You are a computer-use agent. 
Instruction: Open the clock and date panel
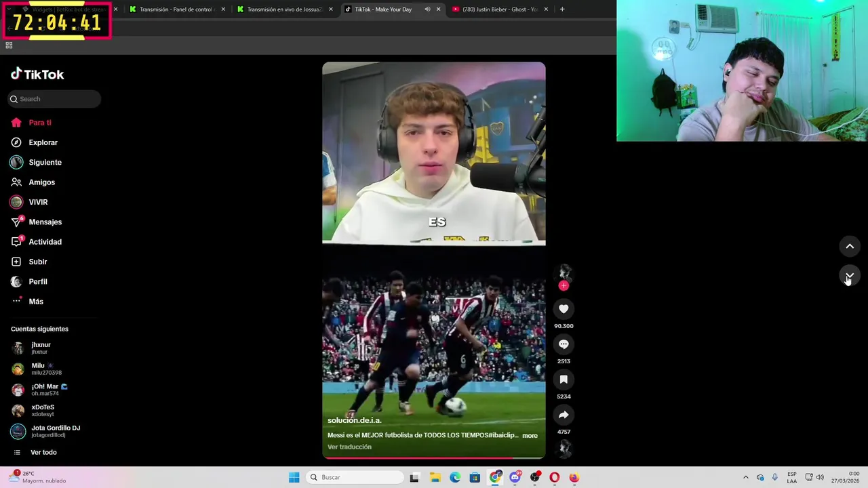(x=846, y=477)
